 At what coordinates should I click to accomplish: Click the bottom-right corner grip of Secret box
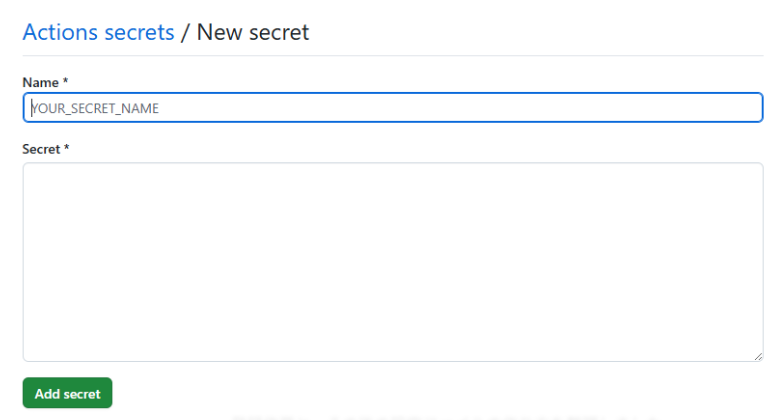pos(758,356)
